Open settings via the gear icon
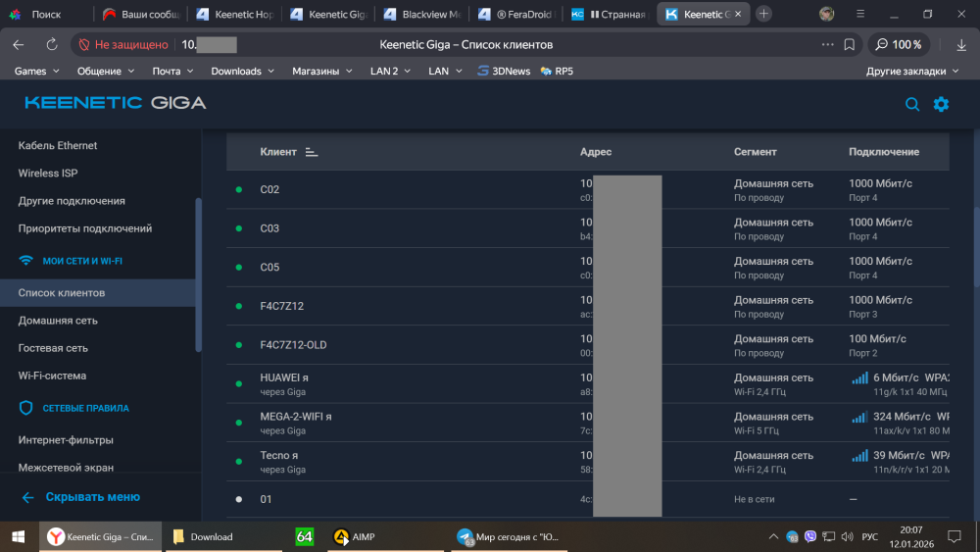This screenshot has width=980, height=552. (941, 104)
